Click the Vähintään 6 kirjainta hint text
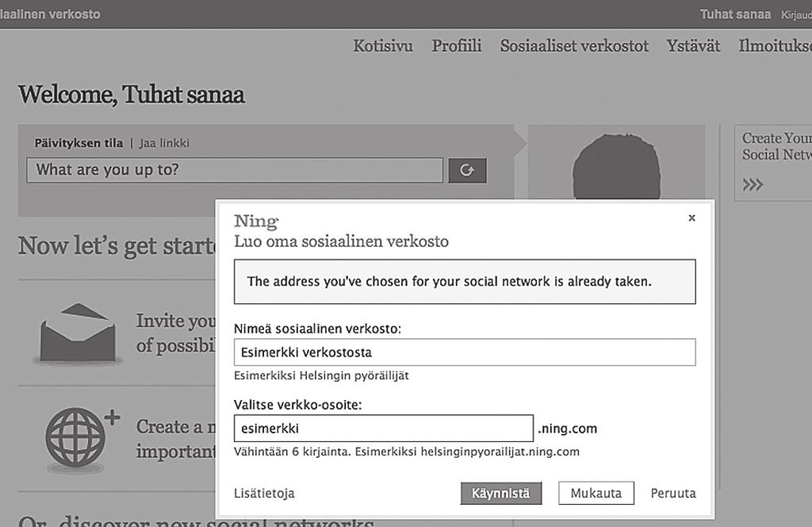The height and width of the screenshot is (527, 812). click(407, 452)
